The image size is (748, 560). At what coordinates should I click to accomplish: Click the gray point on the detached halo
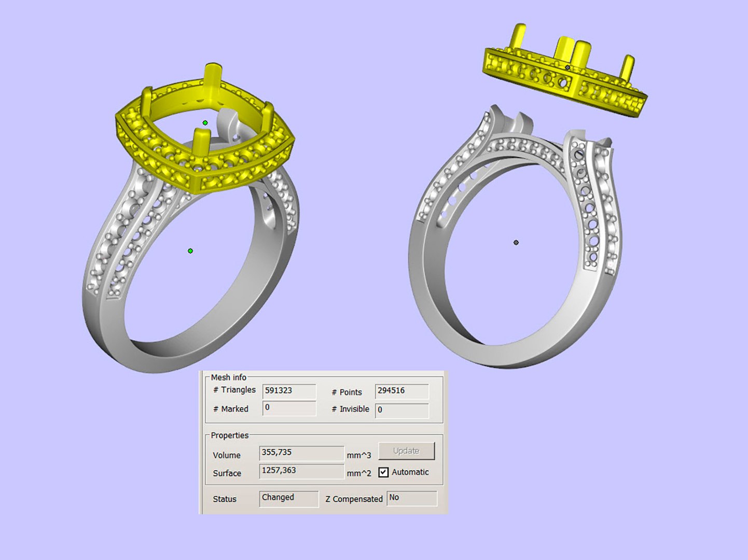[x=567, y=67]
